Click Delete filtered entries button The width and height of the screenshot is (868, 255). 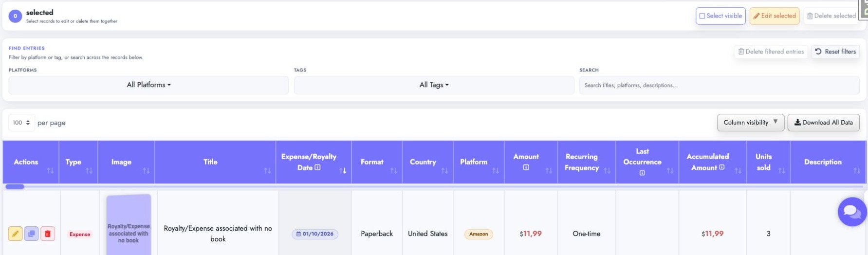771,52
